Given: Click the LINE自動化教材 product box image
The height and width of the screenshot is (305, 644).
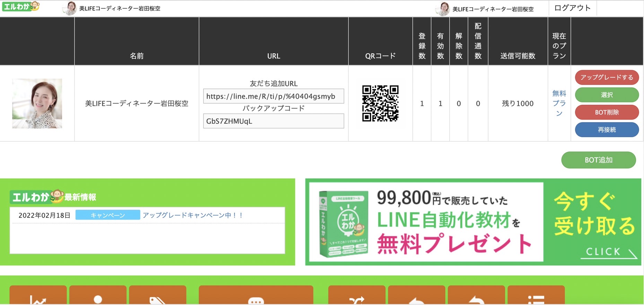Looking at the screenshot, I should click(343, 224).
